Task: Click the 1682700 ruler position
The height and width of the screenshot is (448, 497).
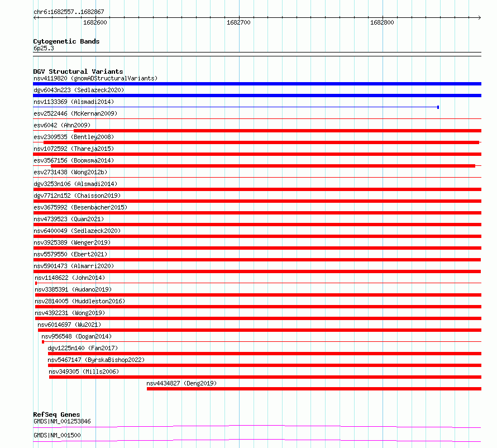Action: pyautogui.click(x=238, y=22)
